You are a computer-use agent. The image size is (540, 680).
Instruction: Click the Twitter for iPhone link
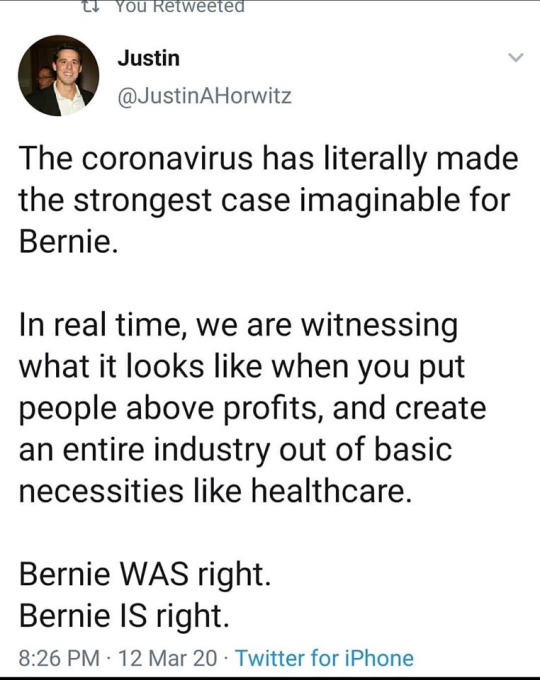coord(324,657)
